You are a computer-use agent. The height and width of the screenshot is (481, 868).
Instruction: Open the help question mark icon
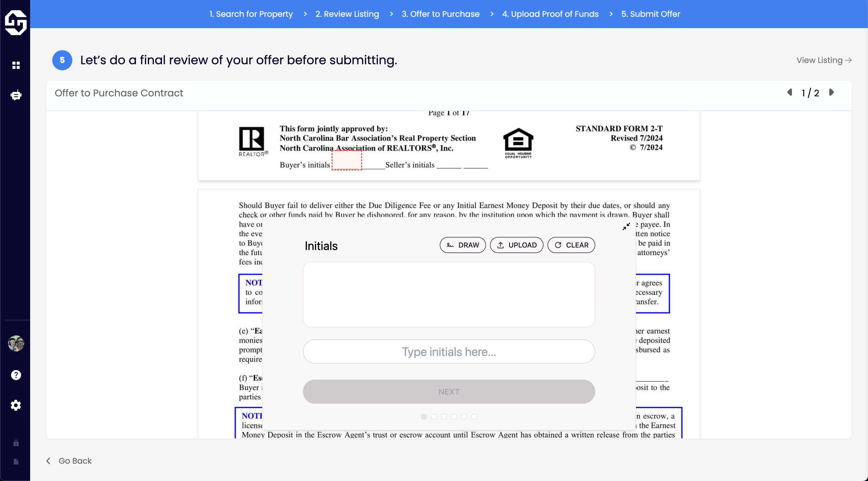(16, 375)
